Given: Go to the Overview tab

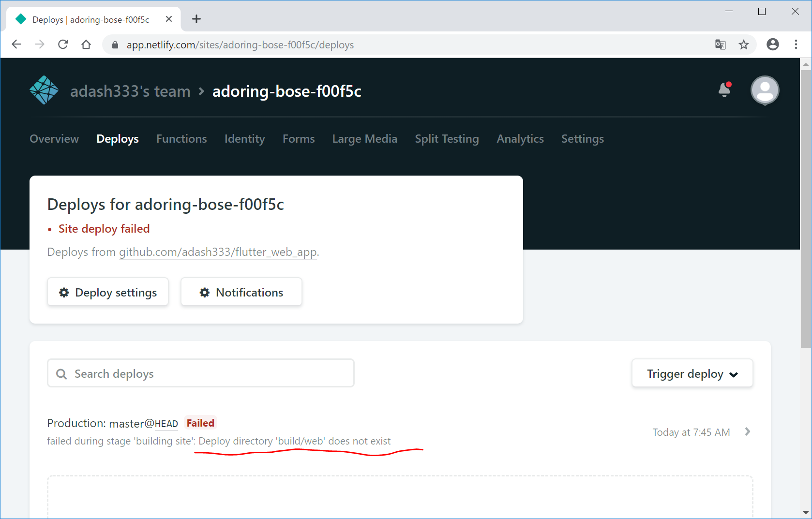Looking at the screenshot, I should tap(54, 139).
